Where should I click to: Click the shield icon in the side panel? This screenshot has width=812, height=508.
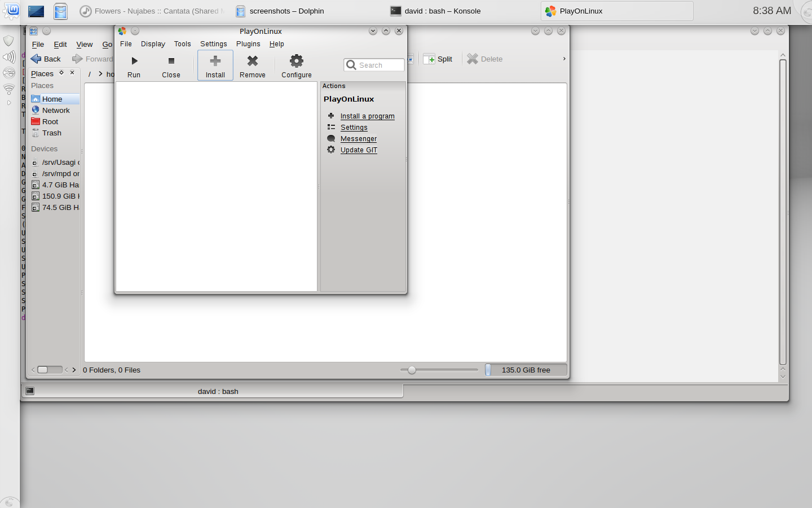[x=9, y=41]
